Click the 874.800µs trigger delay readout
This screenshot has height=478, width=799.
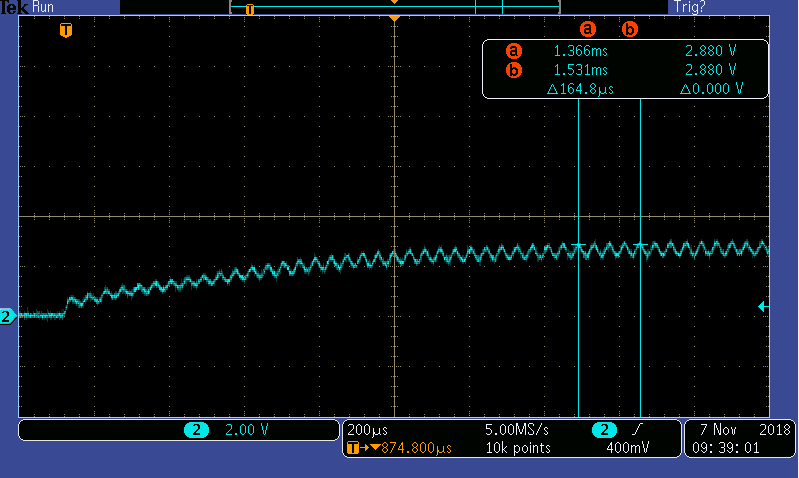click(406, 448)
